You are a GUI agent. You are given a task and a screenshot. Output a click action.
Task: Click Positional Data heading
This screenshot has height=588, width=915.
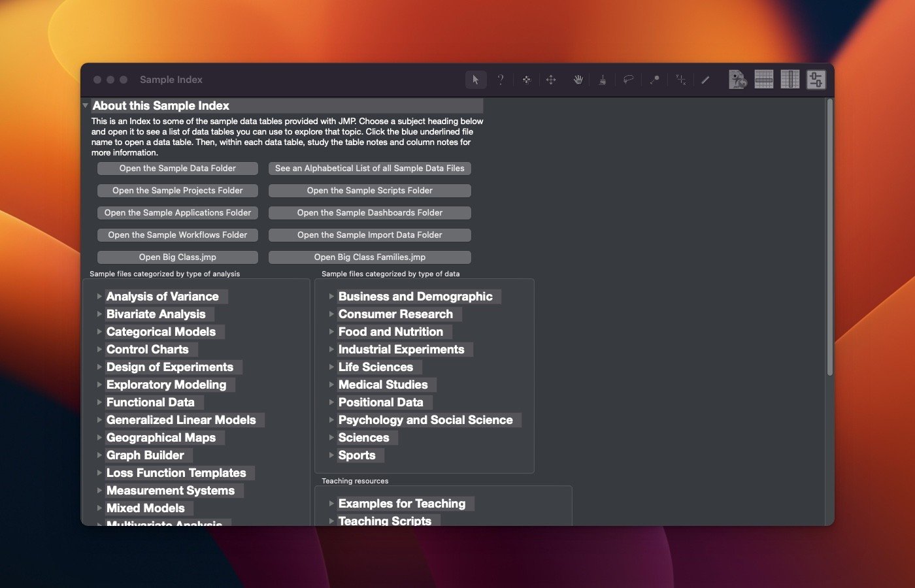click(381, 402)
